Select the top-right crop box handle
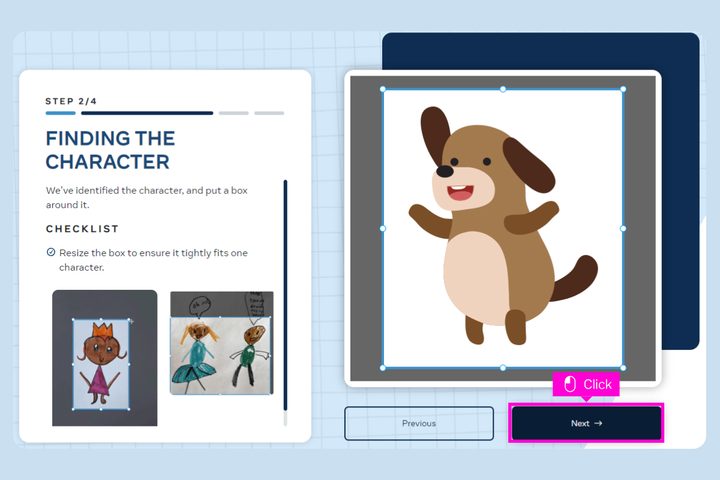Image resolution: width=720 pixels, height=480 pixels. [x=623, y=89]
